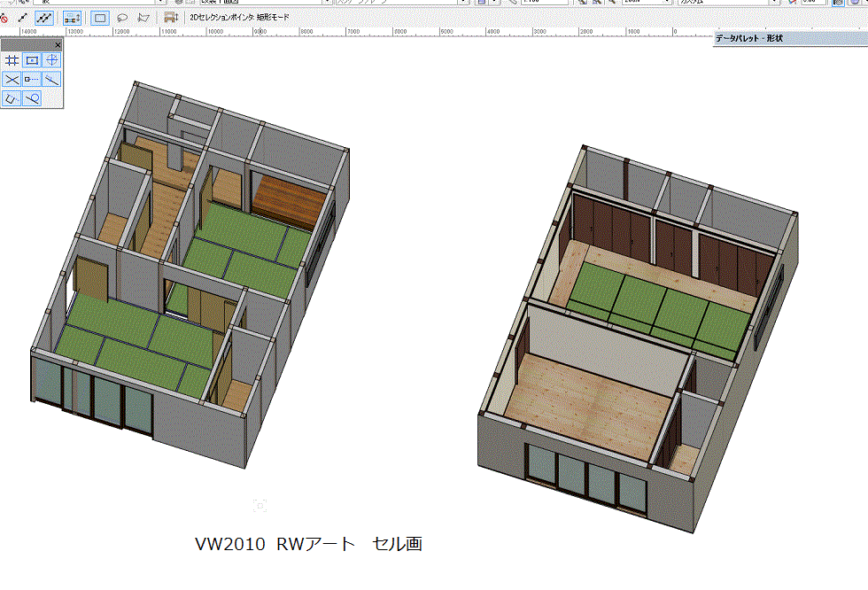Viewport: 868px width, 590px height.
Task: Select the rectangular marquee selection mode
Action: pos(100,17)
